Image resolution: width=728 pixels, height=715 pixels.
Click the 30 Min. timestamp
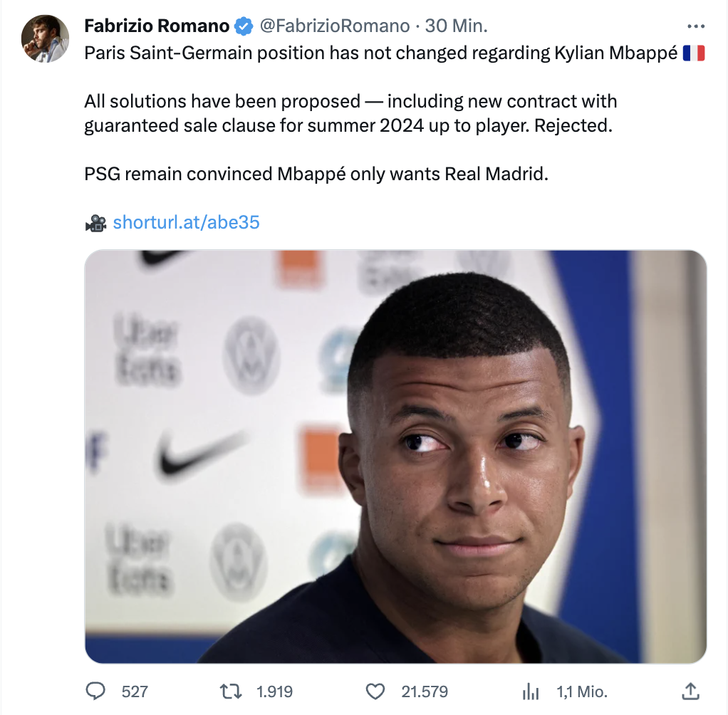pyautogui.click(x=456, y=26)
